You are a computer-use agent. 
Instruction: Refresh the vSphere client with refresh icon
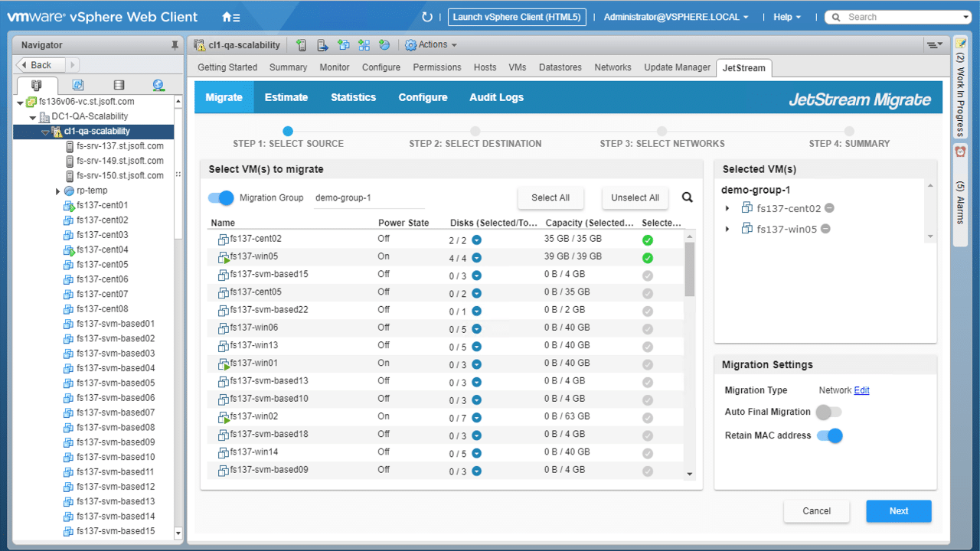(x=427, y=17)
